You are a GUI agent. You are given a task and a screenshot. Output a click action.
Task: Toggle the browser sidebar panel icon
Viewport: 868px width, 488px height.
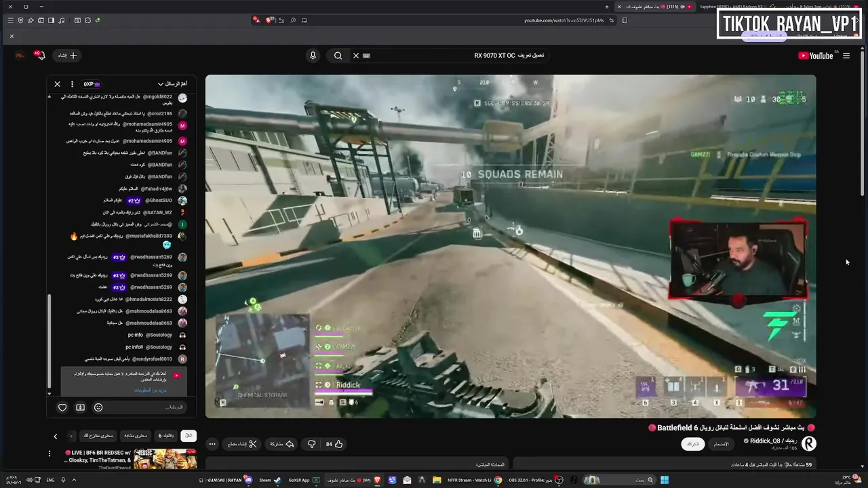51,20
